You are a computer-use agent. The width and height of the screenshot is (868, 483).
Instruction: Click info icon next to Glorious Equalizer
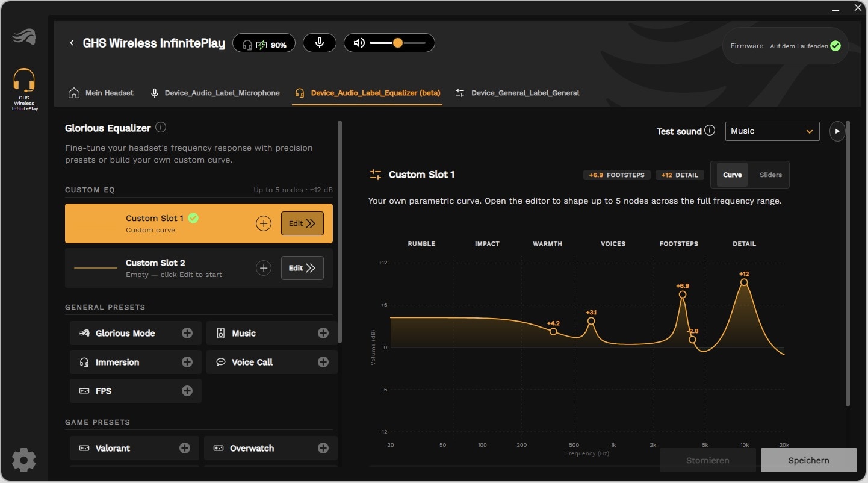point(161,127)
